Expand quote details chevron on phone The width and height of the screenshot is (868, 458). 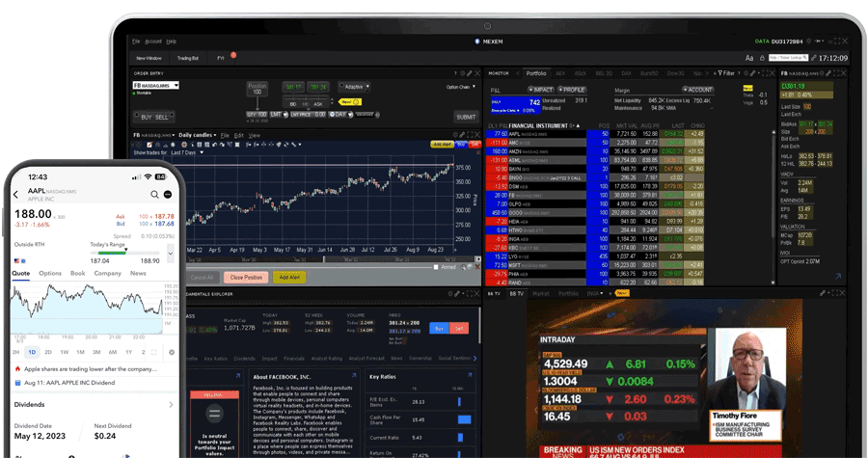click(171, 254)
